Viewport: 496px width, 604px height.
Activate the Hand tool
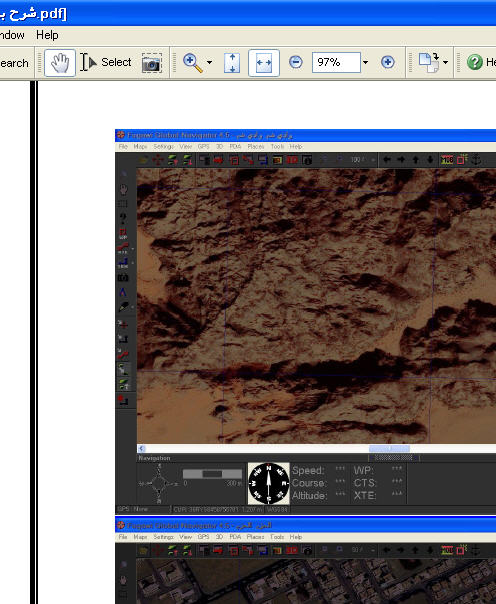pos(60,62)
